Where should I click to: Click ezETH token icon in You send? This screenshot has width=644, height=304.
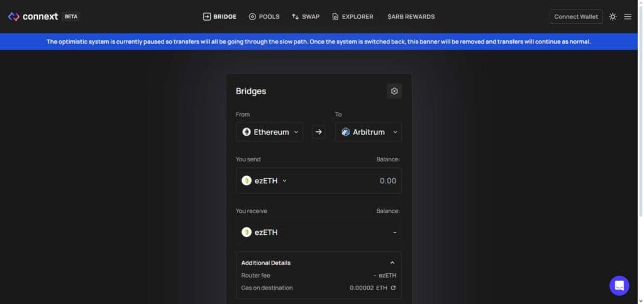click(247, 180)
